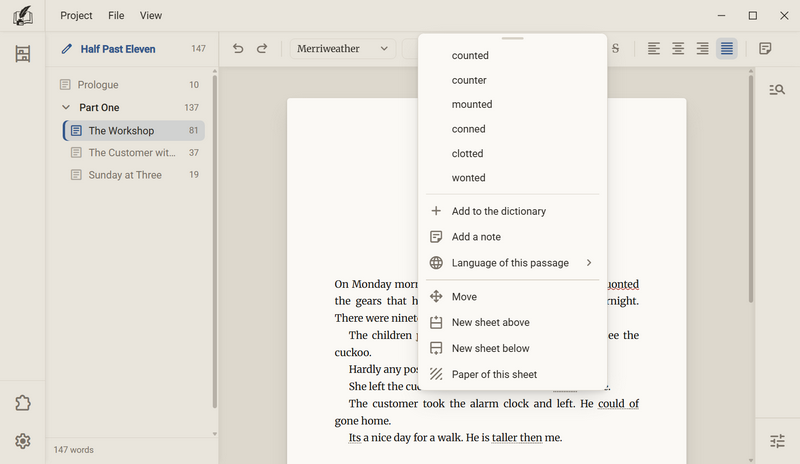Image resolution: width=800 pixels, height=464 pixels.
Task: Select the Part One folder row
Action: click(130, 107)
